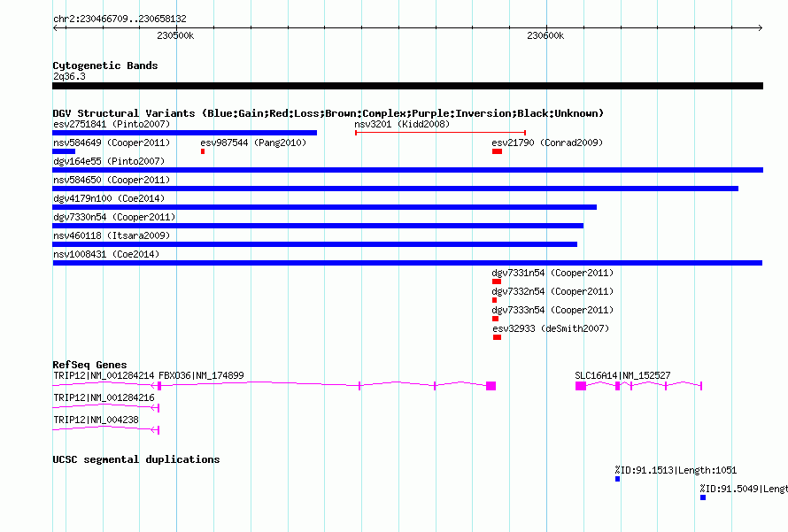Select the segmental duplication marker for %ID:91.1513
Image resolution: width=788 pixels, height=532 pixels.
(618, 479)
